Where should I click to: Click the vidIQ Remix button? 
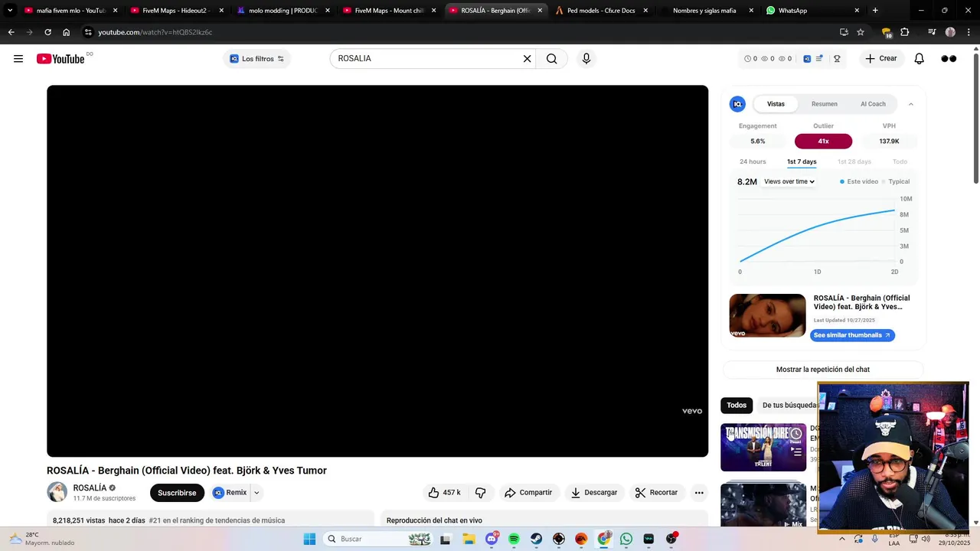click(x=230, y=493)
